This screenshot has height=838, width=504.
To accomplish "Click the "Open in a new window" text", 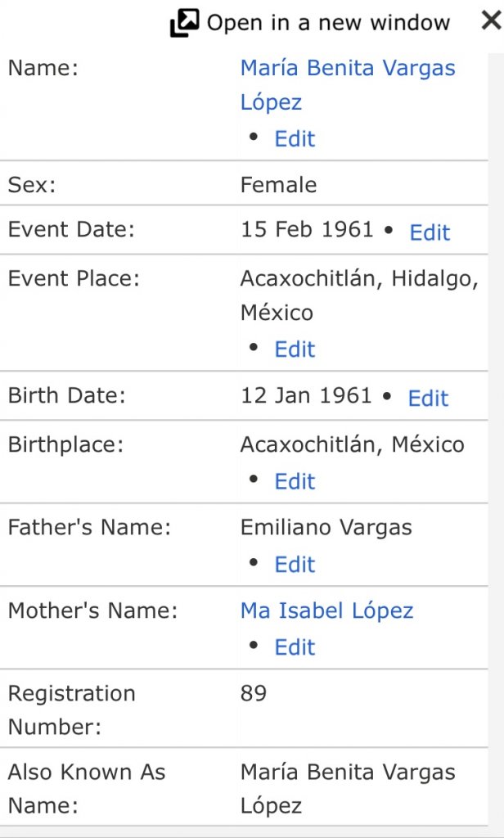I will (328, 24).
